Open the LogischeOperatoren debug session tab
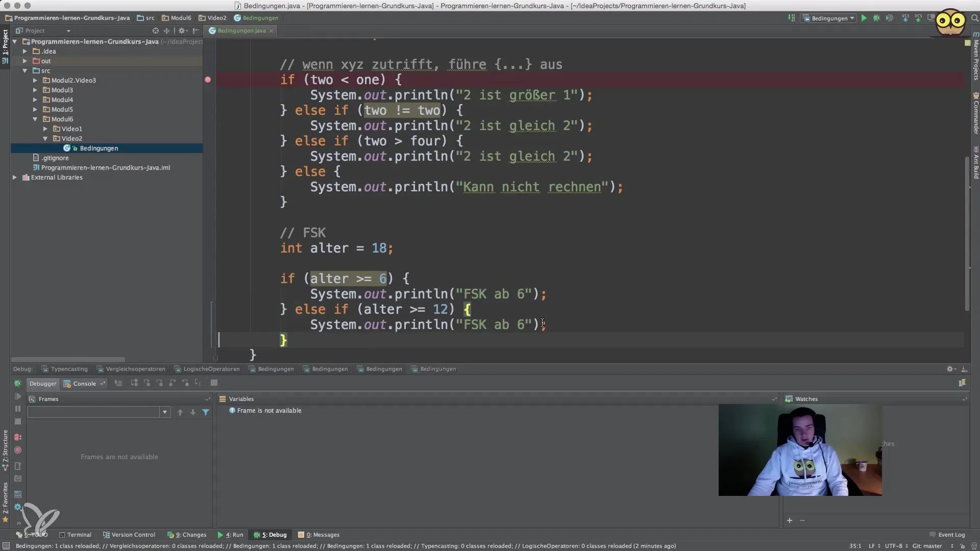 point(207,369)
